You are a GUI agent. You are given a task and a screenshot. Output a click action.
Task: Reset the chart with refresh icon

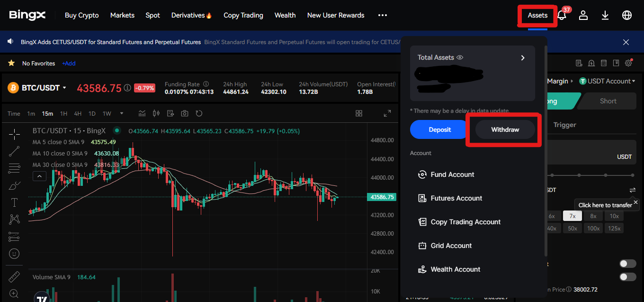coord(199,113)
